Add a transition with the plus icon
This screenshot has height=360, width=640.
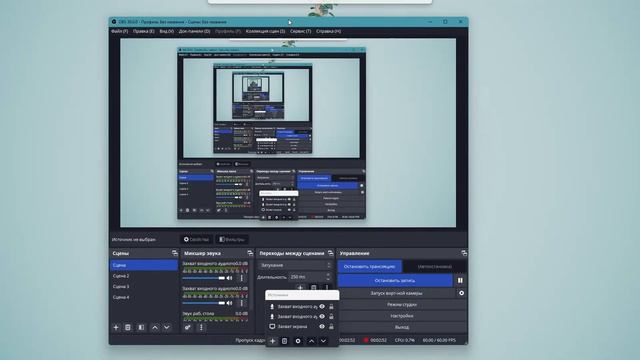(x=300, y=287)
